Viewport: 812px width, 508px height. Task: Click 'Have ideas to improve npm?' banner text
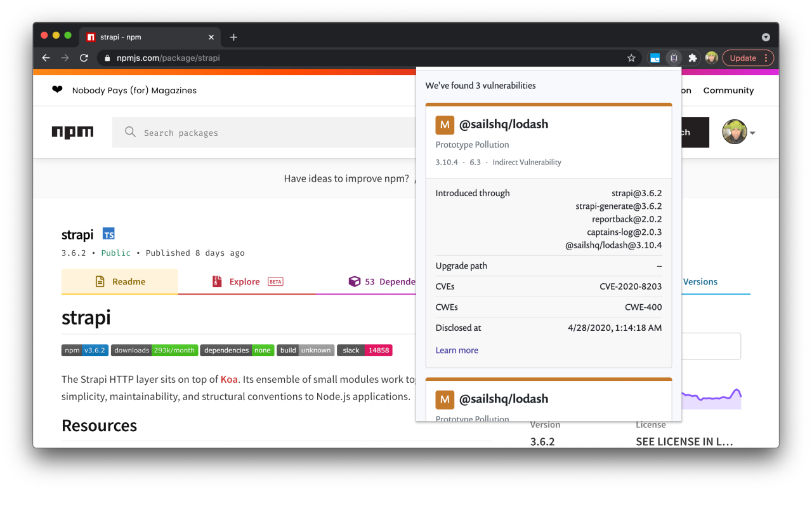point(346,178)
